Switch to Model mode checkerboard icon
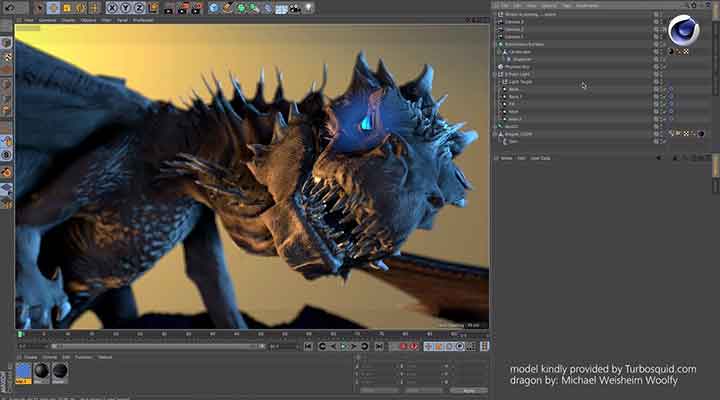 pos(6,56)
